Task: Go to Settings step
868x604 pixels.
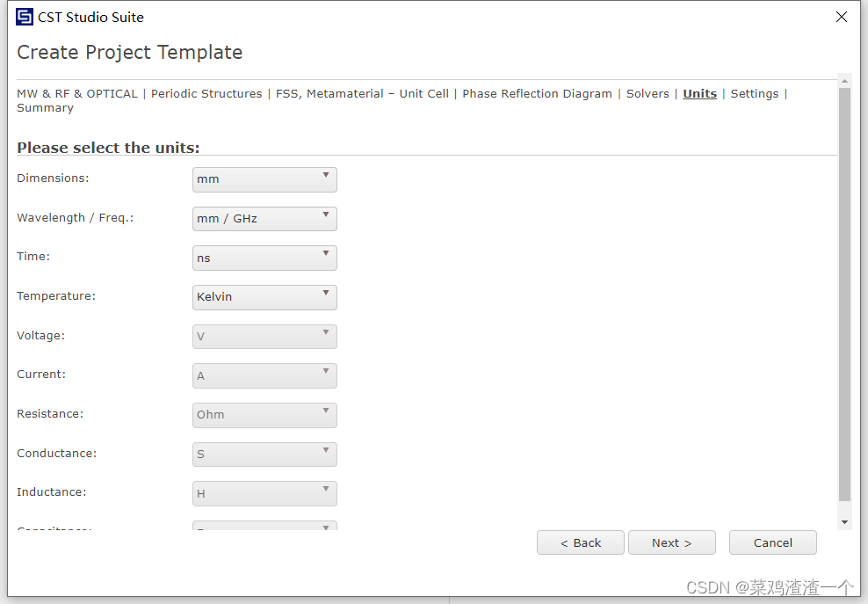Action: pyautogui.click(x=755, y=94)
